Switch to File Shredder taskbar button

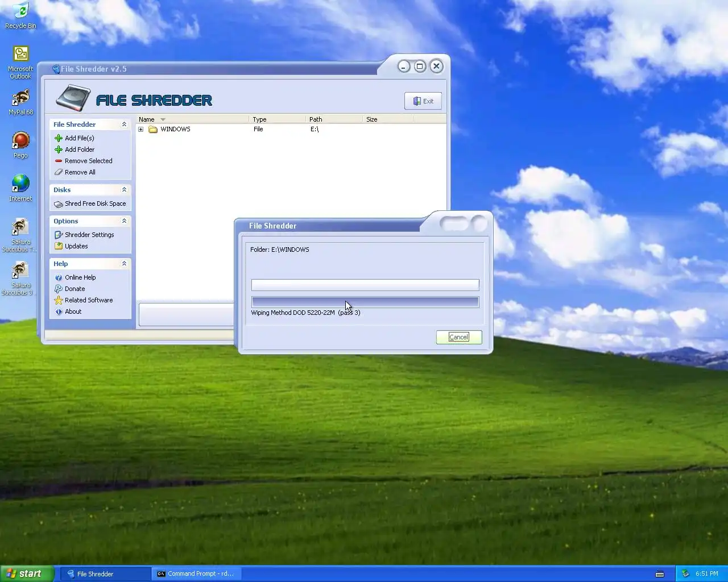tap(106, 574)
